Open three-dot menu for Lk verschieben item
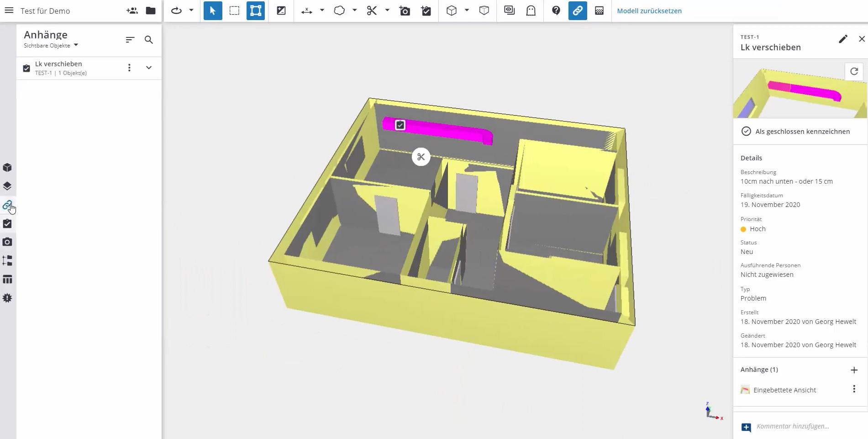 tap(129, 68)
